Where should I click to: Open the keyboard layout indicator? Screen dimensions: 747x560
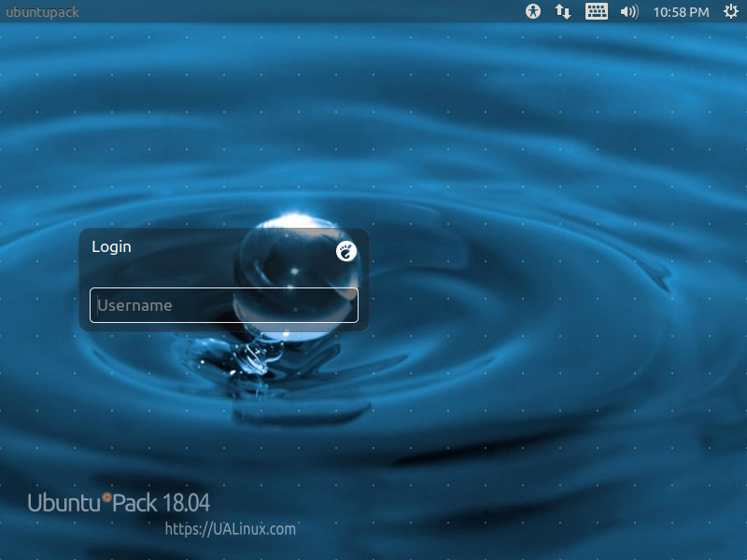point(597,11)
